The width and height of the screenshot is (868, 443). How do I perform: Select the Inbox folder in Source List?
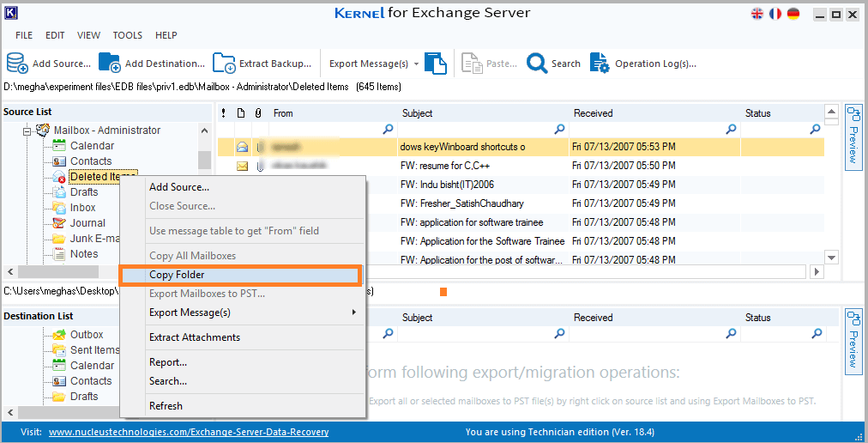(x=83, y=208)
